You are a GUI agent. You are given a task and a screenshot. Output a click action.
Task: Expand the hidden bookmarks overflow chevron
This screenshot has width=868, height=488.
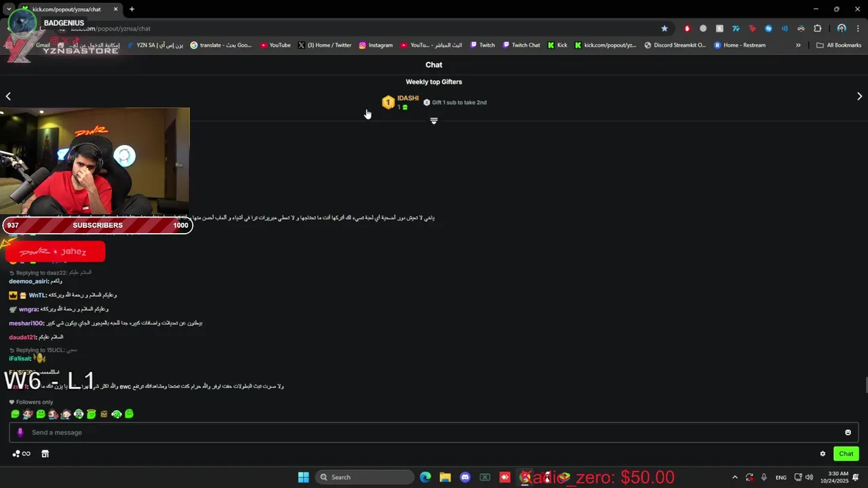[798, 45]
